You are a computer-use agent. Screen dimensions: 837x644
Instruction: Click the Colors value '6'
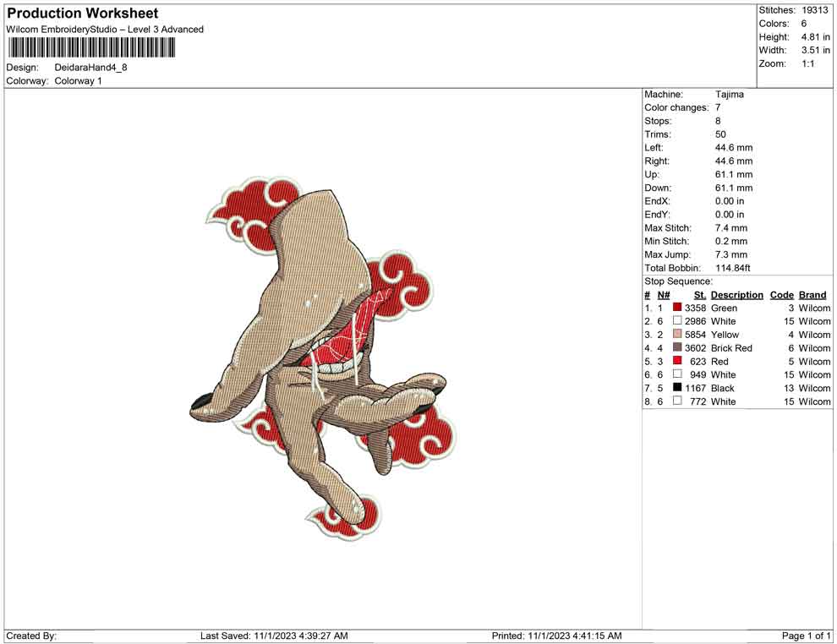pyautogui.click(x=804, y=24)
